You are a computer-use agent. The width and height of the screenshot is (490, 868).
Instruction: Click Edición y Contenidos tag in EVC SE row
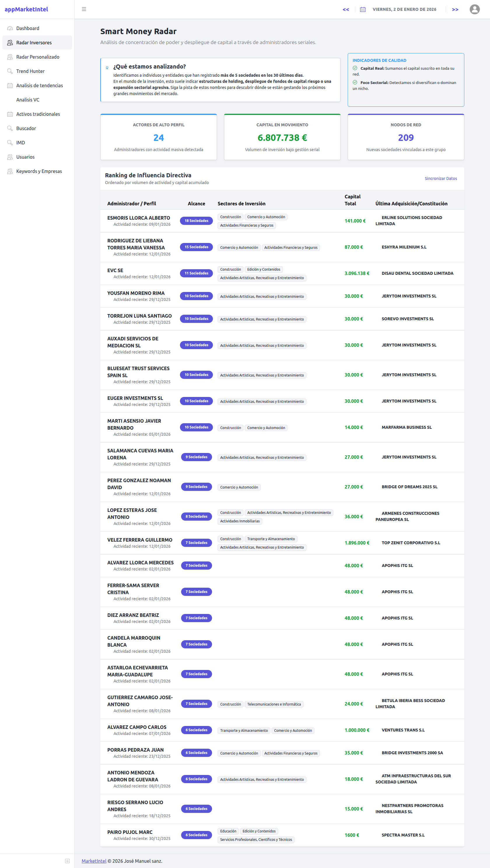click(x=264, y=269)
